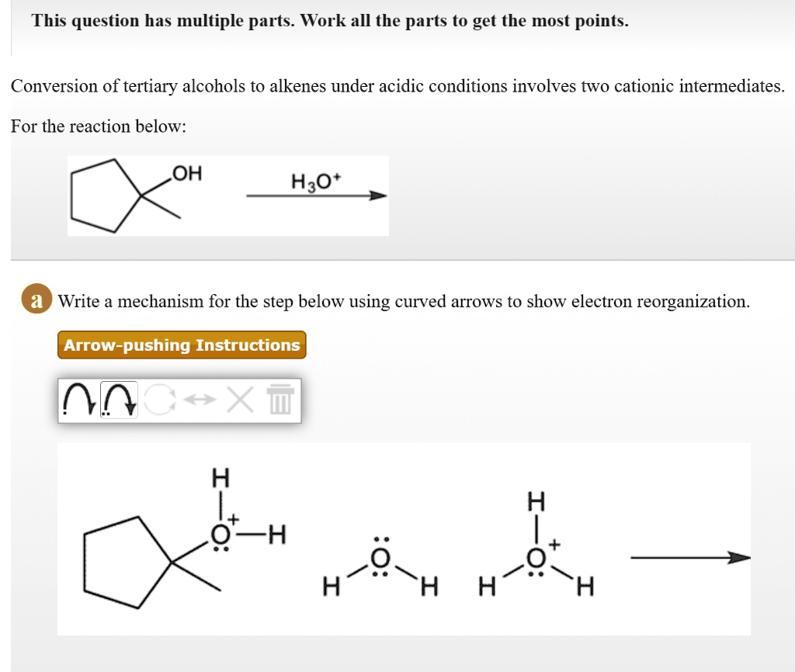This screenshot has width=795, height=672.
Task: Open the Arrow-pushing Instructions
Action: point(181,345)
